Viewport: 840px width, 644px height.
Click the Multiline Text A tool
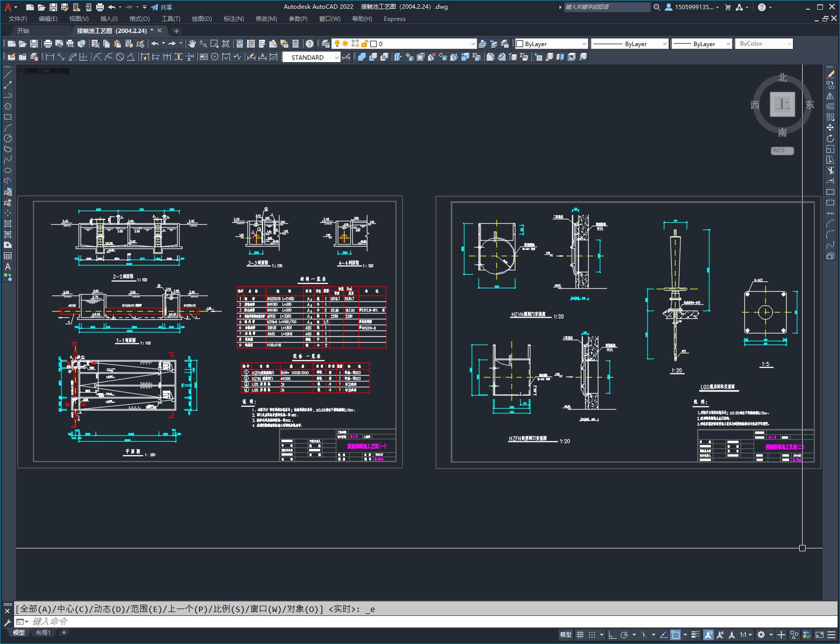click(8, 266)
